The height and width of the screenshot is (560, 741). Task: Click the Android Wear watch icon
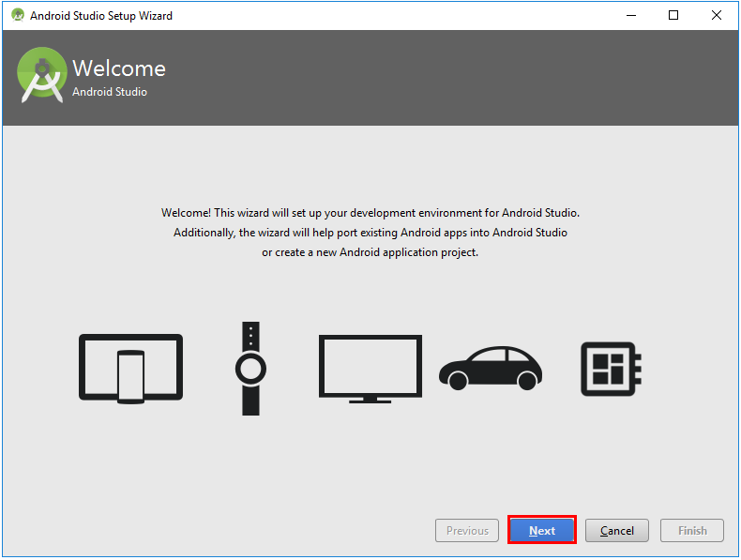[251, 369]
